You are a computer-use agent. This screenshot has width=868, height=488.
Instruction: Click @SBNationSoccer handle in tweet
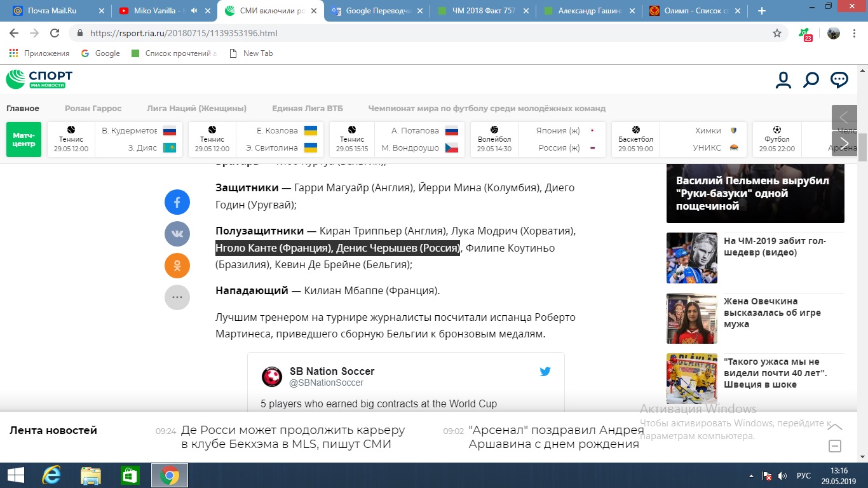pyautogui.click(x=327, y=383)
